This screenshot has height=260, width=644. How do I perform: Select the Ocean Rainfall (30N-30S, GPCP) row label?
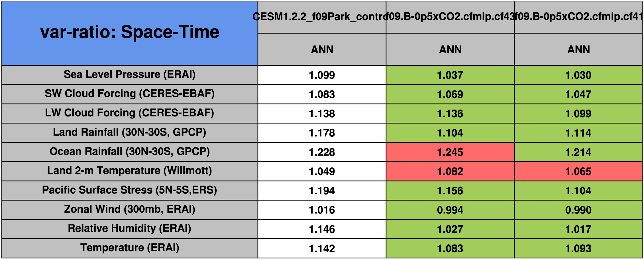pyautogui.click(x=130, y=152)
